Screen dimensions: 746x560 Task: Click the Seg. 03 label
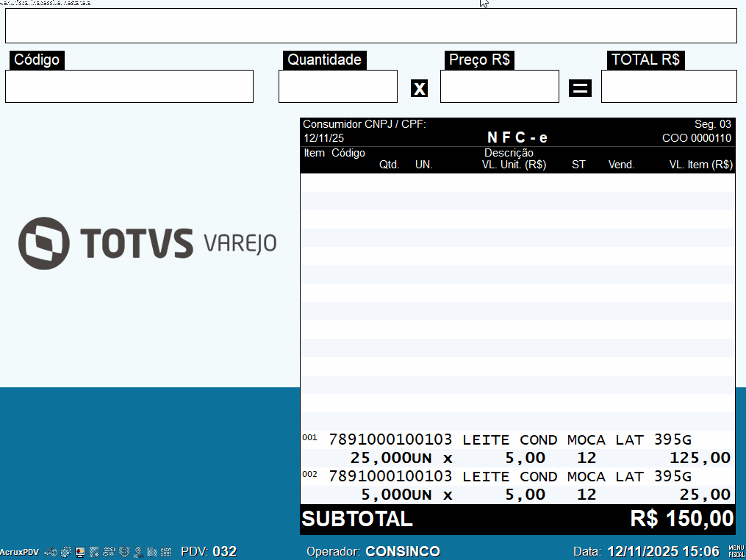[x=713, y=124]
